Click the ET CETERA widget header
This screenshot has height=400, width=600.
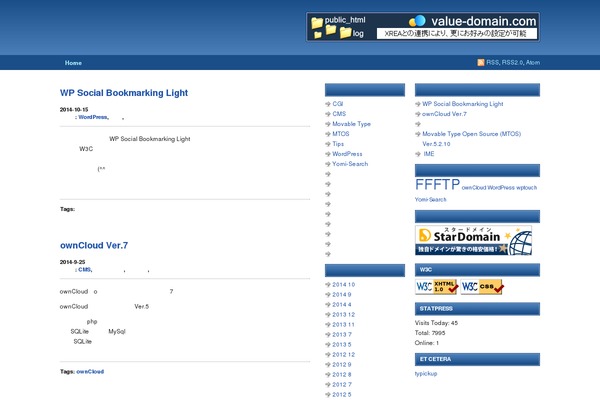(477, 359)
